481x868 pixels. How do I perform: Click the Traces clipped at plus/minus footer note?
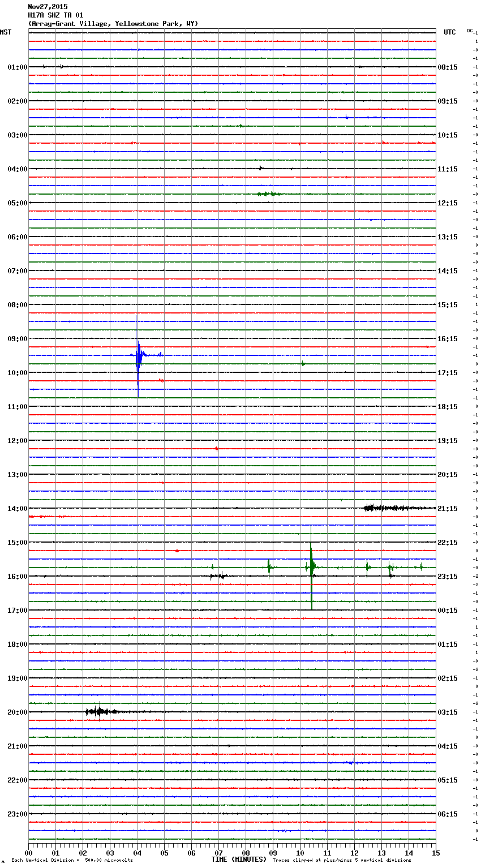coord(342,860)
